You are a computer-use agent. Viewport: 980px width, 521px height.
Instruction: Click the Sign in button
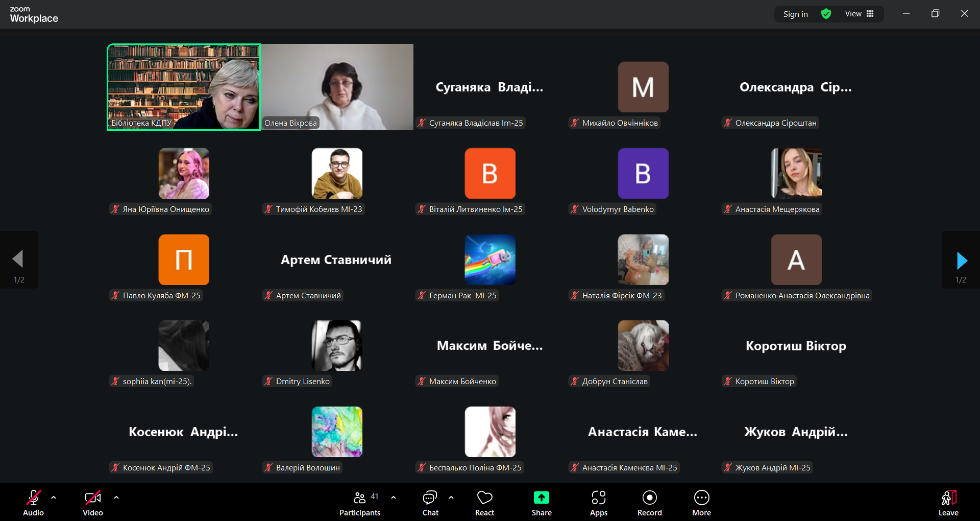(795, 14)
